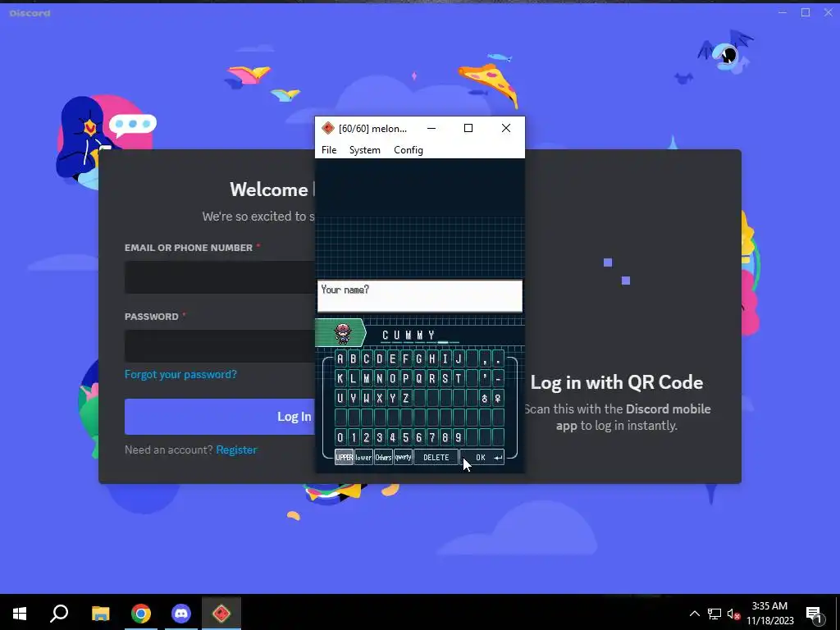Tap the apostrophe key on game keyboard
This screenshot has width=840, height=630.
pyautogui.click(x=485, y=378)
